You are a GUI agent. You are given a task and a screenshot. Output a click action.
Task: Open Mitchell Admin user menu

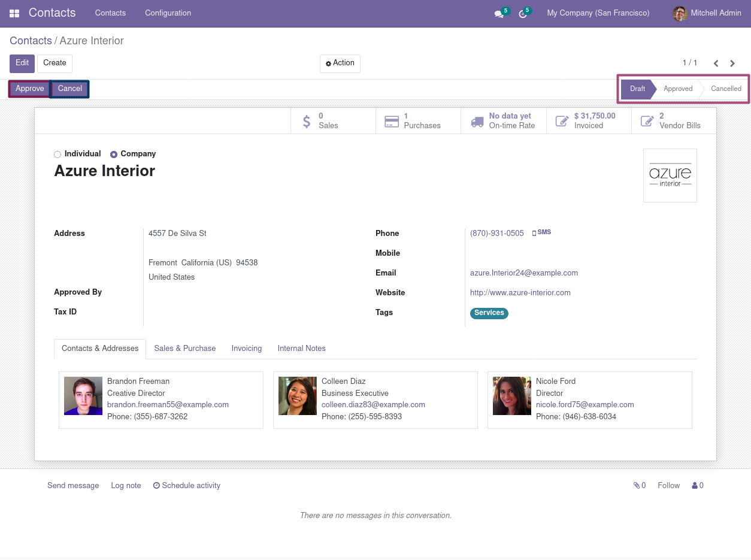click(x=707, y=13)
